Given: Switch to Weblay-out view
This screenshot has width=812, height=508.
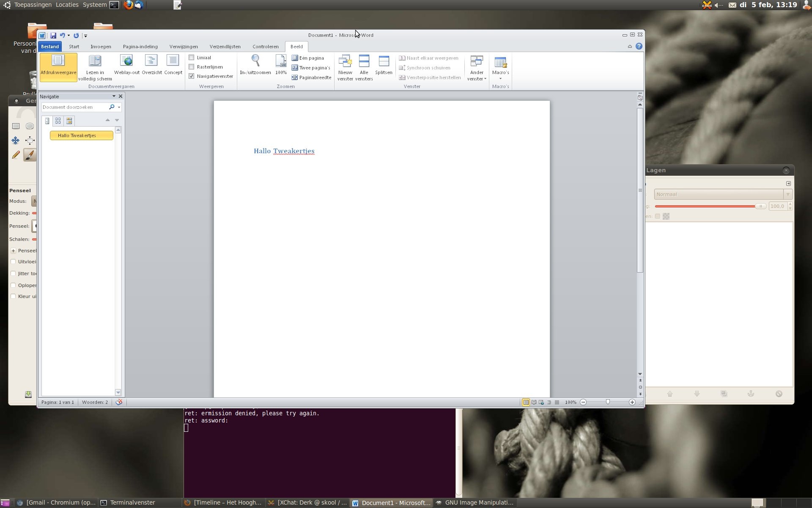Looking at the screenshot, I should point(126,61).
